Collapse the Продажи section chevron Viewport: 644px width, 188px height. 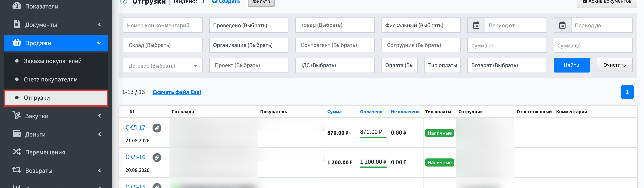99,43
